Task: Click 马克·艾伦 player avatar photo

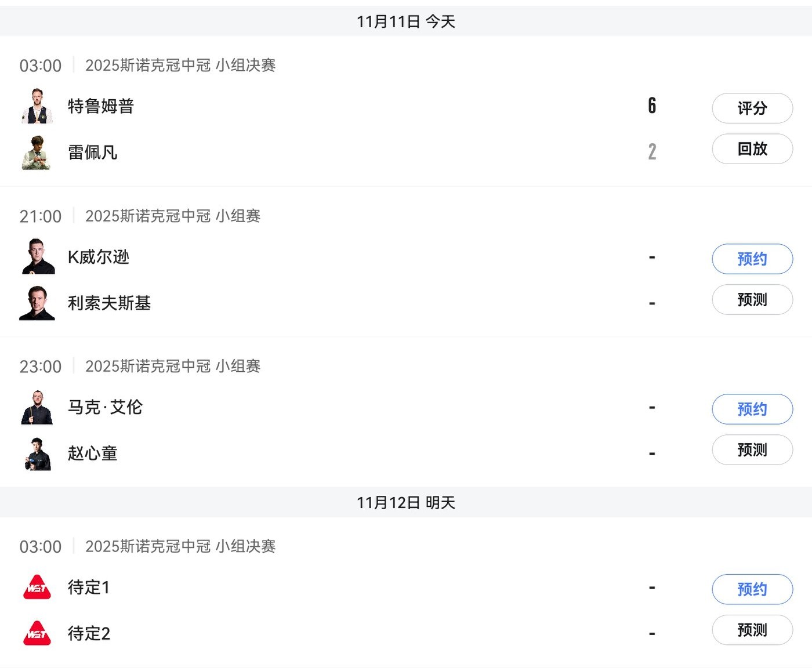Action: tap(38, 407)
